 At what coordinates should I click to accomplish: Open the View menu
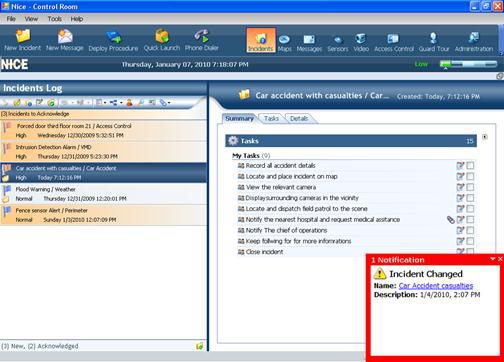pyautogui.click(x=31, y=19)
